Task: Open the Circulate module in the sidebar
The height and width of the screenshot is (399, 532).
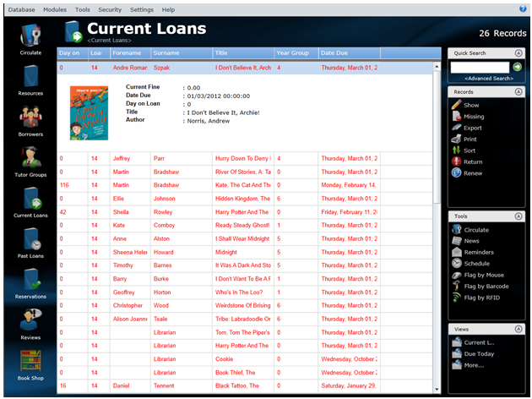Action: point(30,37)
